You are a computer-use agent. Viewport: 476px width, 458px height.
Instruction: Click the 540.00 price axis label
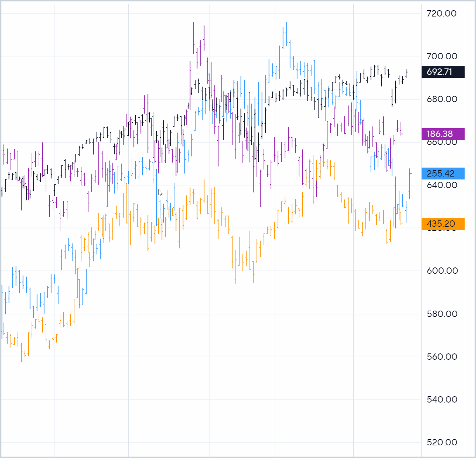click(442, 399)
